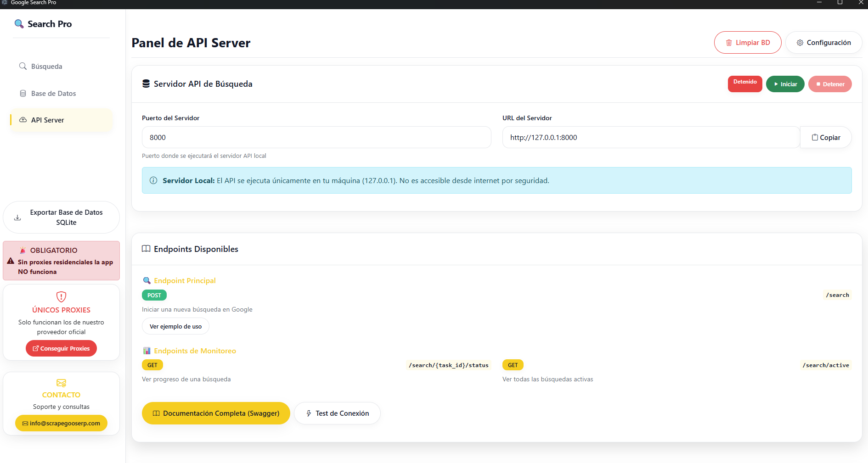Select the API Server sidebar item
This screenshot has width=868, height=463.
[x=47, y=120]
